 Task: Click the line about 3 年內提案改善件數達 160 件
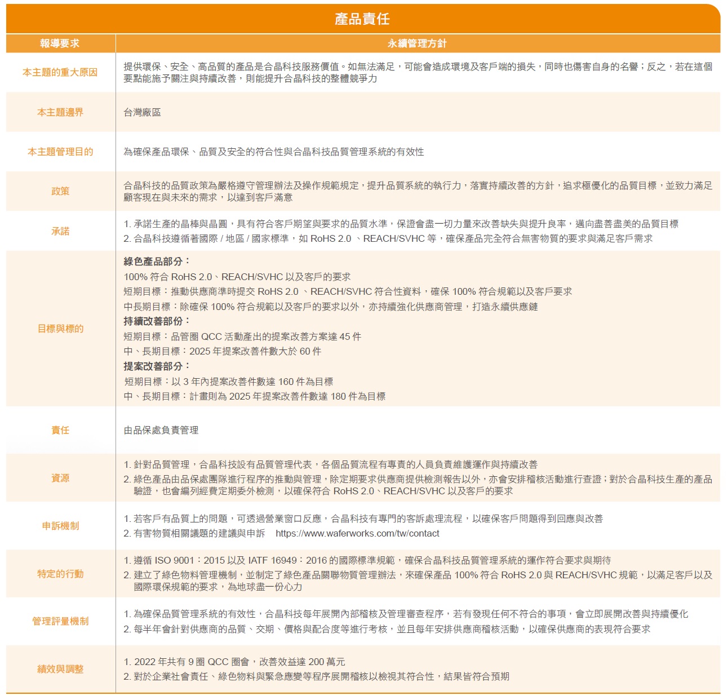click(228, 382)
